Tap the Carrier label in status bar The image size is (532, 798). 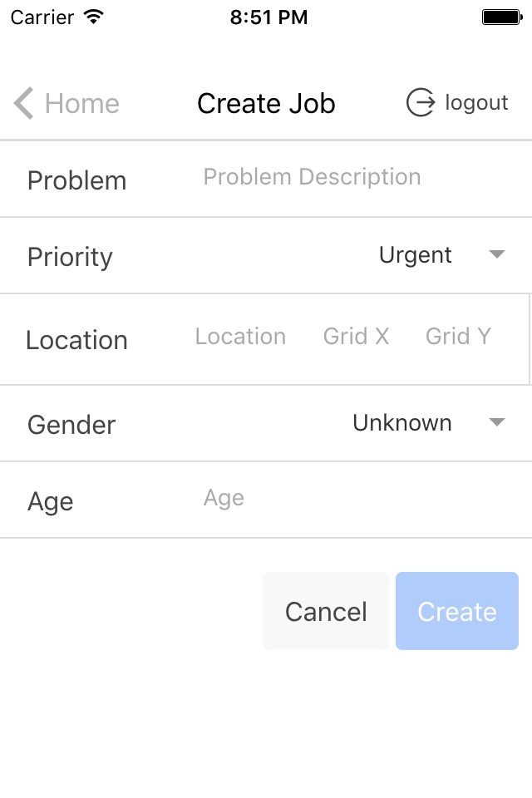tap(41, 17)
